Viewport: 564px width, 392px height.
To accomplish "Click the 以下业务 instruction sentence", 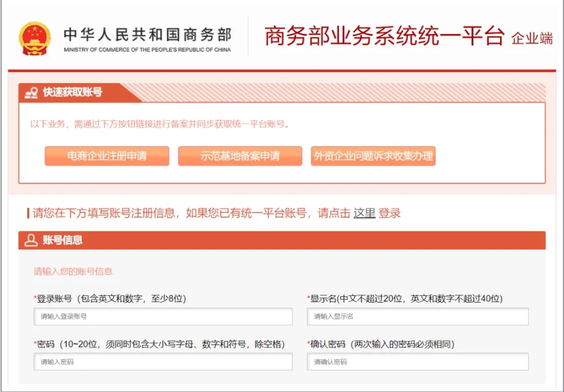I will click(160, 124).
